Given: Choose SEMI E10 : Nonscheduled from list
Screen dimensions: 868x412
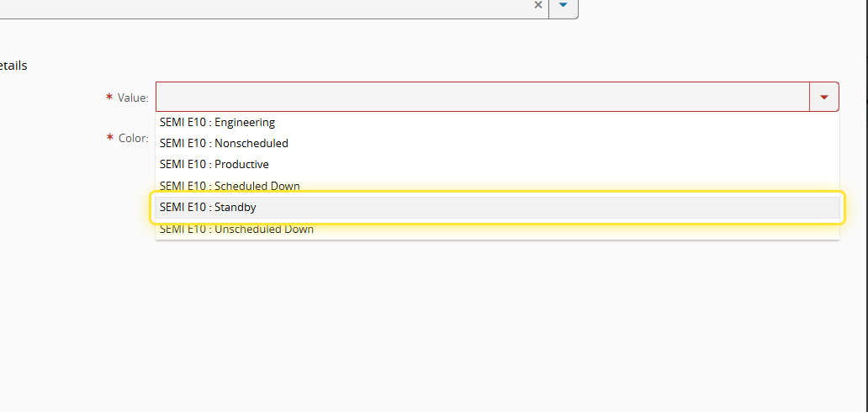Looking at the screenshot, I should point(224,143).
